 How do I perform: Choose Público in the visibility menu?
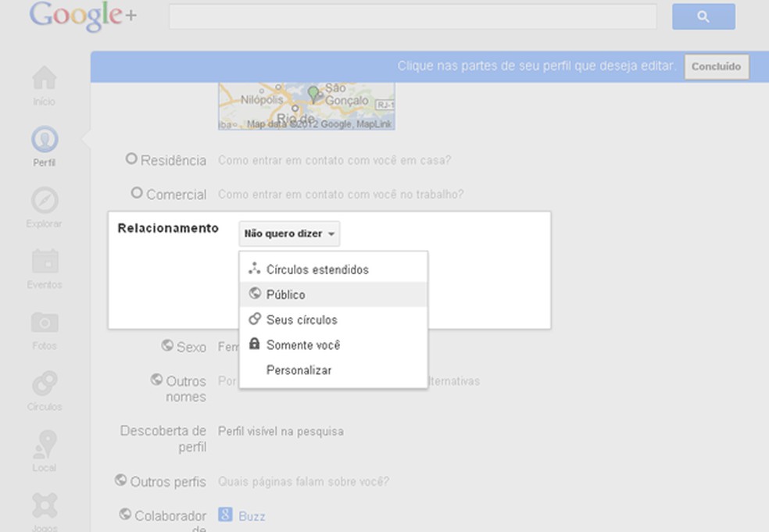[x=334, y=295]
